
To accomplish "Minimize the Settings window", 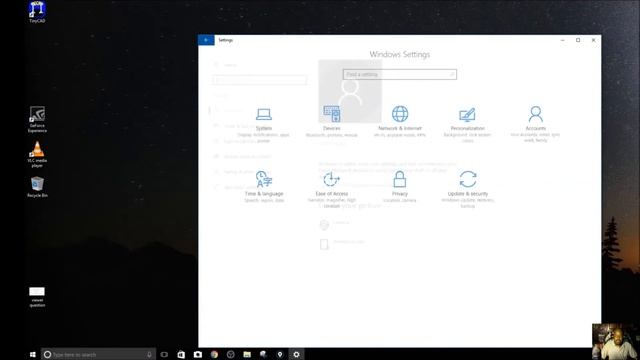I will click(562, 40).
